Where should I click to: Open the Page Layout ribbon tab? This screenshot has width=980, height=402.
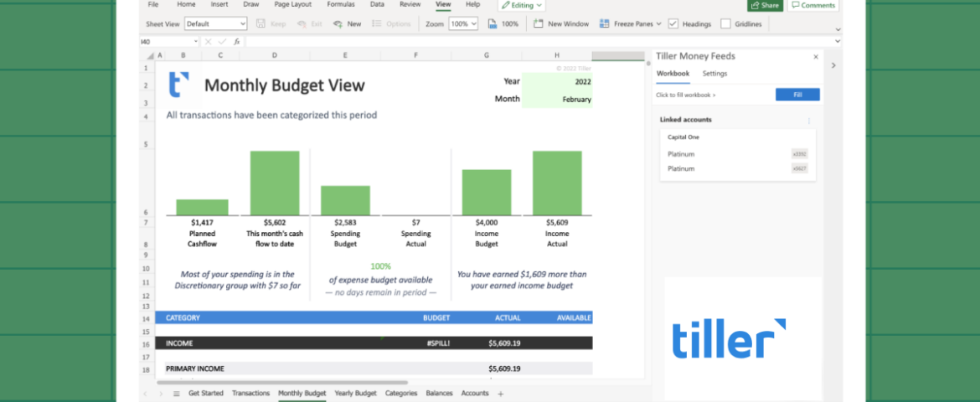pyautogui.click(x=292, y=4)
